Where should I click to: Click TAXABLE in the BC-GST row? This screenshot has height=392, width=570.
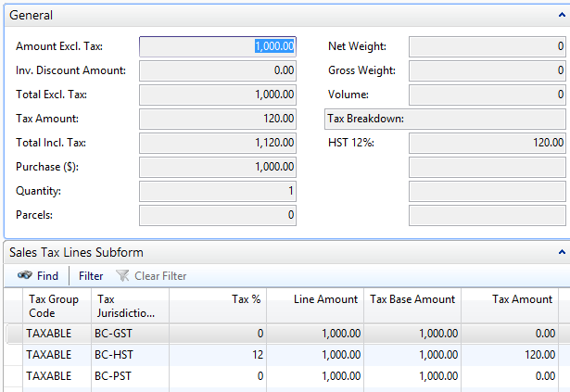(x=57, y=334)
